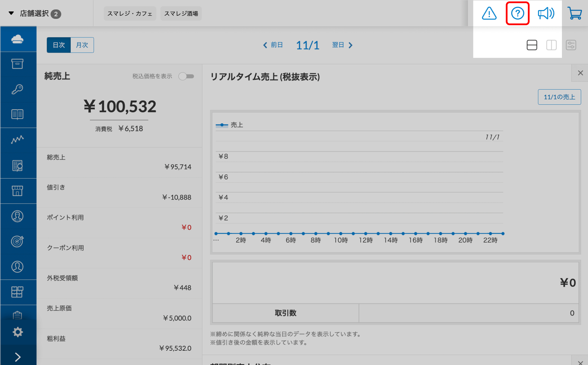Click the 消費税 ¥6,518 text

click(x=119, y=129)
